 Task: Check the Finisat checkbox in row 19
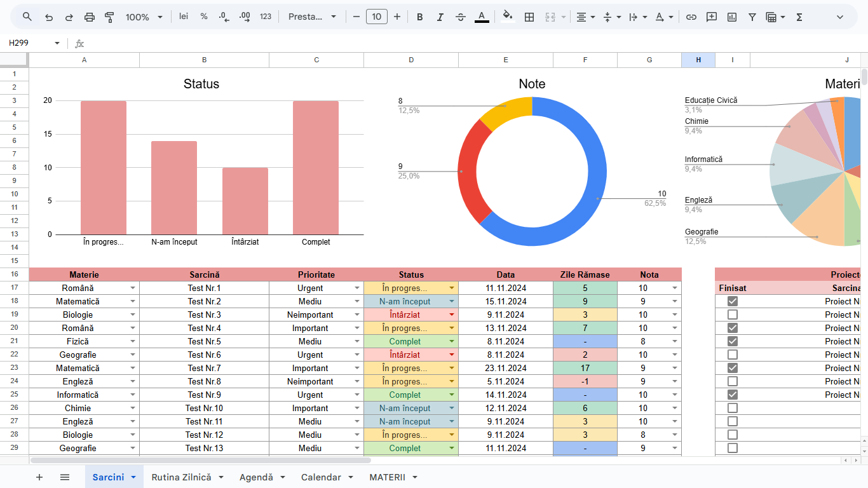click(733, 315)
